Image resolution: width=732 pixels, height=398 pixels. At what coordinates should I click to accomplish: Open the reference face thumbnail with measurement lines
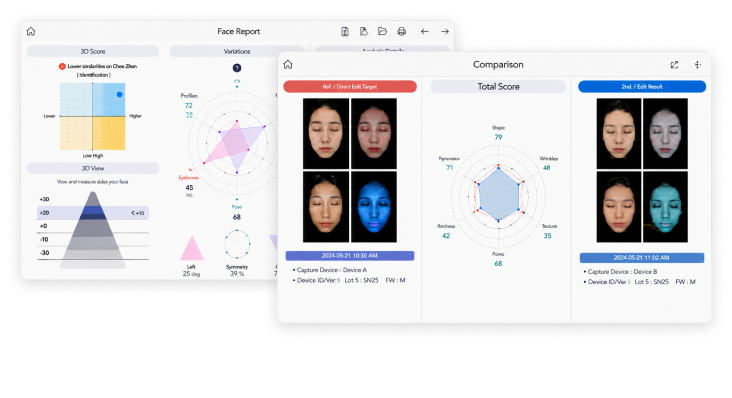pyautogui.click(x=326, y=207)
